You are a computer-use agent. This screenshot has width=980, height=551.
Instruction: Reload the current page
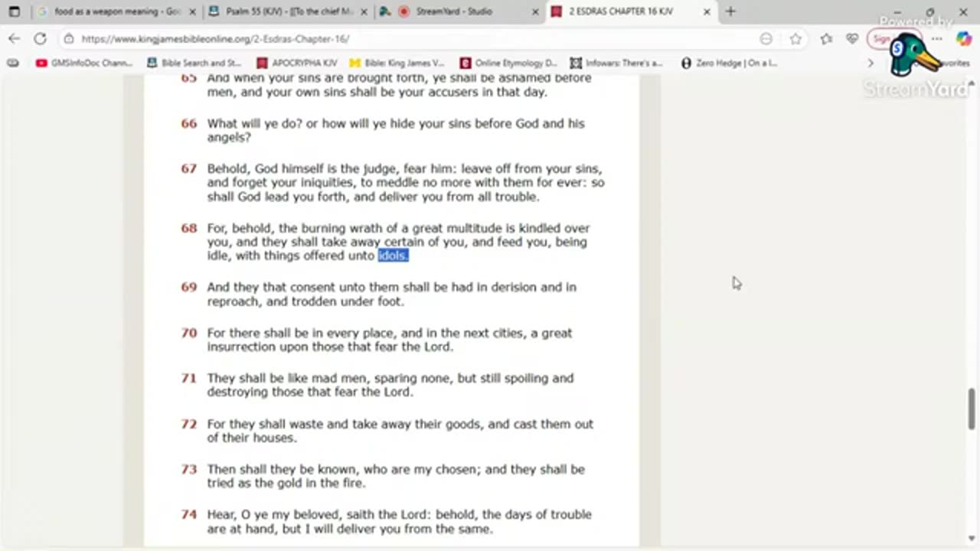[x=40, y=38]
